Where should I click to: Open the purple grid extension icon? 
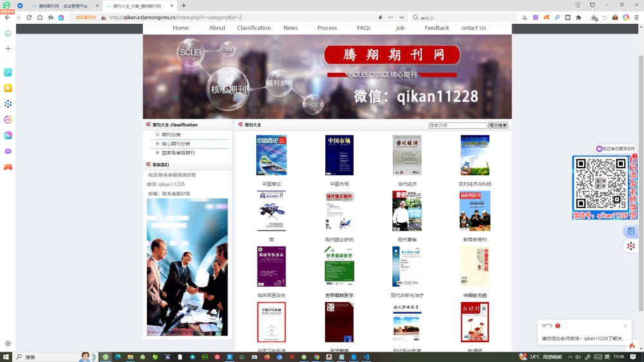536,17
